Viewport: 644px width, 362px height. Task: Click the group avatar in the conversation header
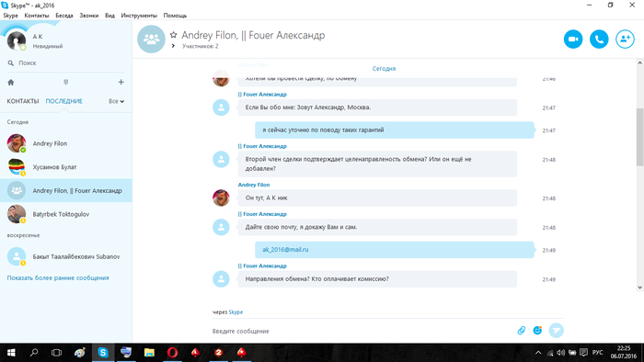click(151, 40)
